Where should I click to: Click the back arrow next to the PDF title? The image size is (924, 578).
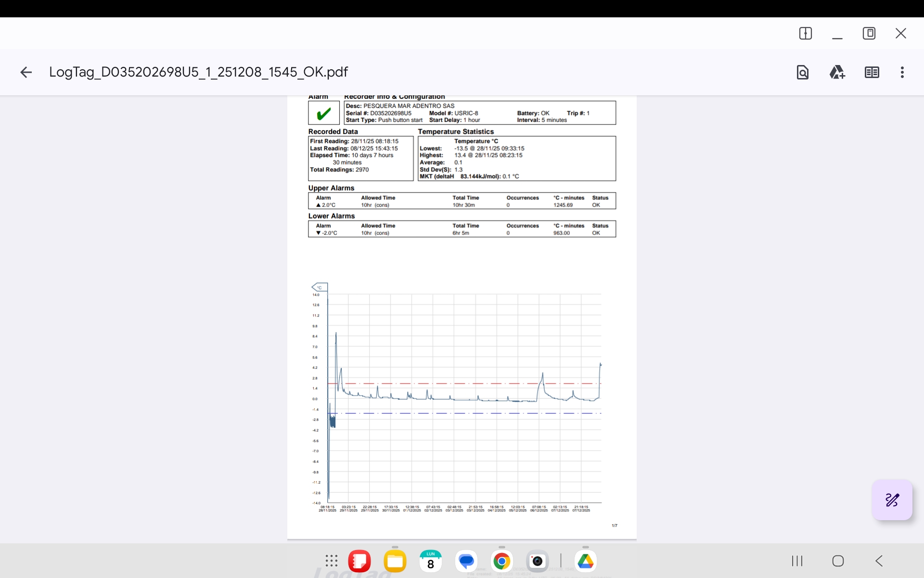(26, 72)
